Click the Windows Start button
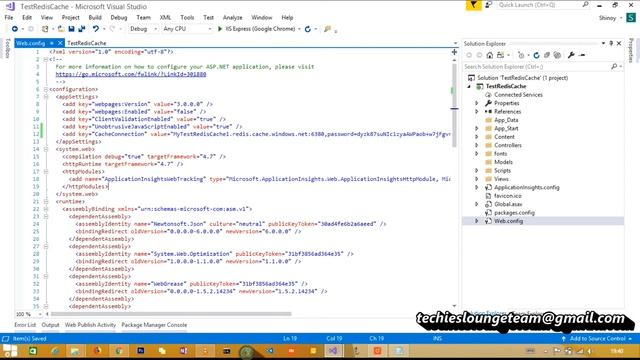The height and width of the screenshot is (360, 640). 10,351
